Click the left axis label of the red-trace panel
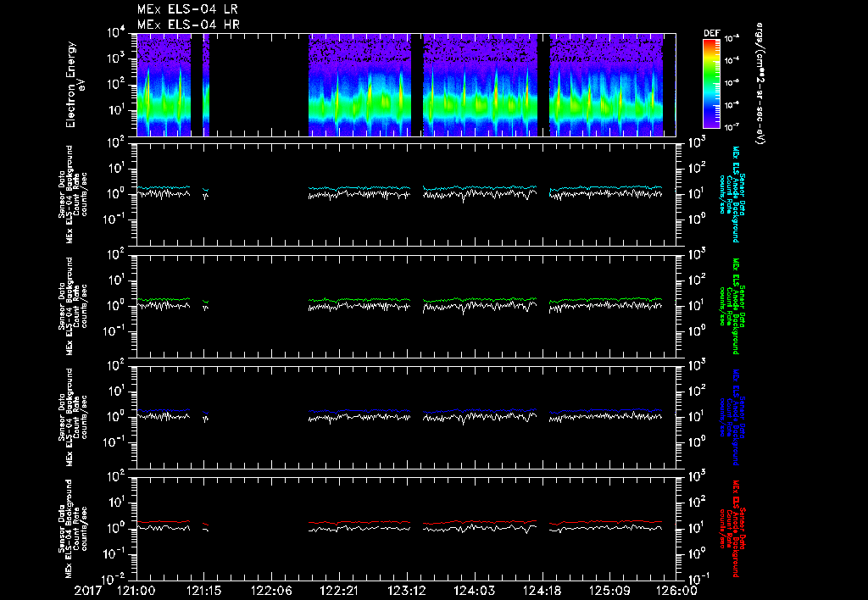 (73, 529)
